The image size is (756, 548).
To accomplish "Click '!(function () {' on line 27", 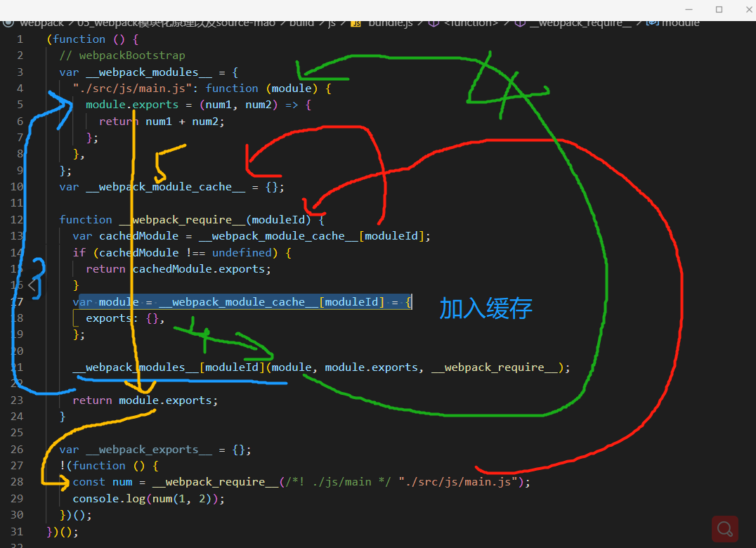I will click(109, 466).
